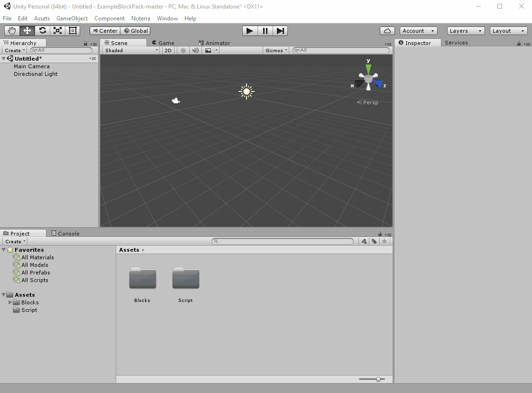Select Directional Light in Hierarchy
The height and width of the screenshot is (393, 532).
36,74
